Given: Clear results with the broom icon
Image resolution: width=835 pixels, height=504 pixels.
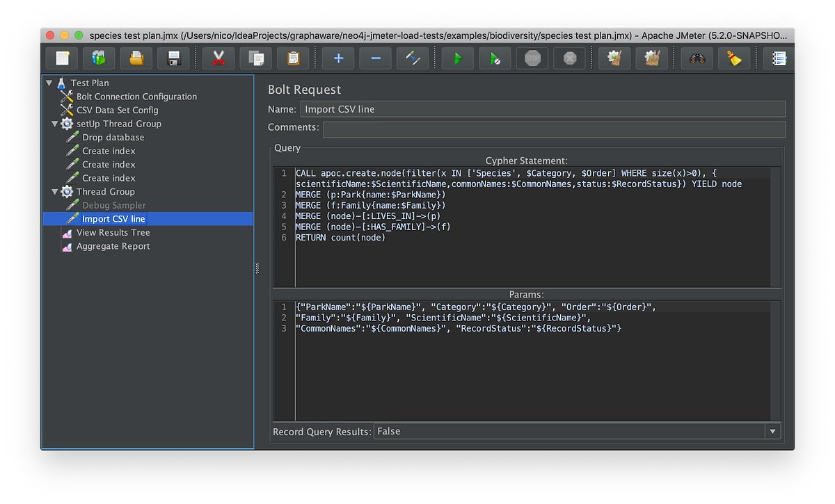Looking at the screenshot, I should click(x=734, y=58).
